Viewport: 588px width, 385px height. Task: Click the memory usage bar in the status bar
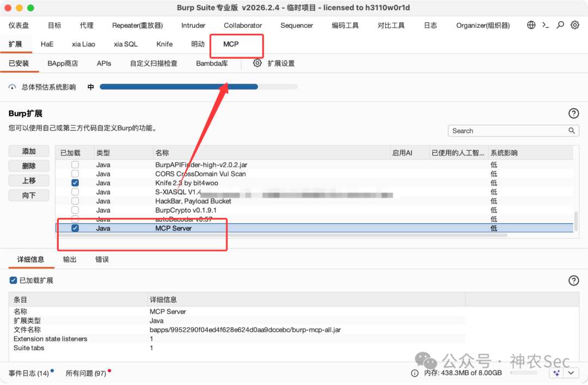point(524,373)
